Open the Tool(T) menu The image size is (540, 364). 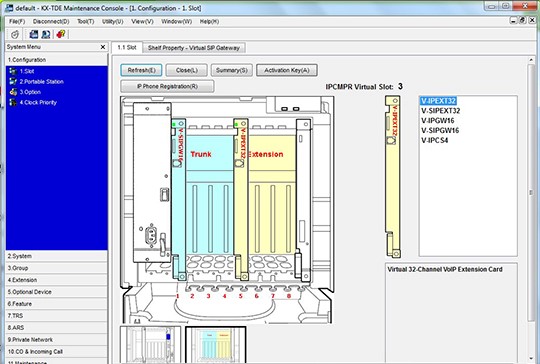(x=85, y=21)
